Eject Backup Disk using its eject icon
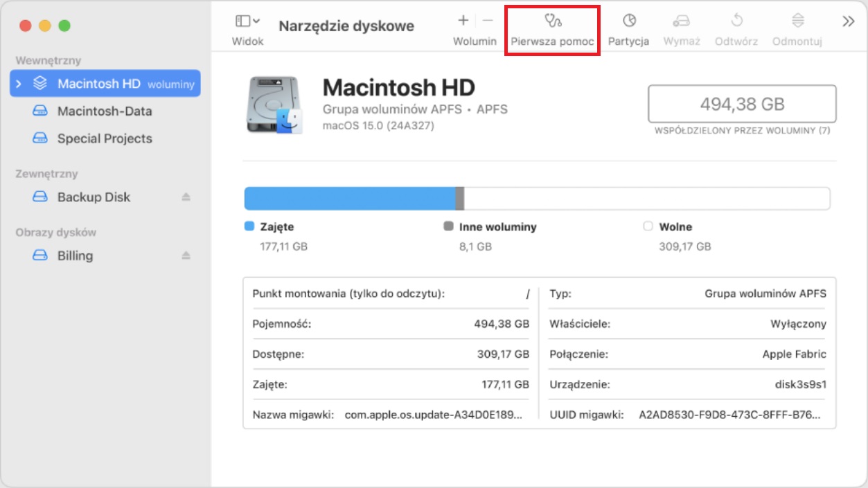Screen dimensions: 868x488 (186, 197)
